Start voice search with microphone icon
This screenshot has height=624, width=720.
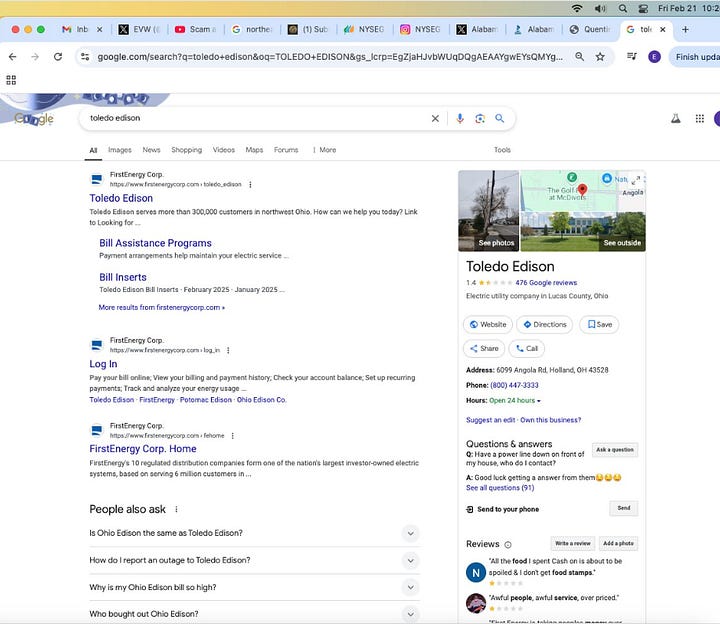pyautogui.click(x=460, y=118)
